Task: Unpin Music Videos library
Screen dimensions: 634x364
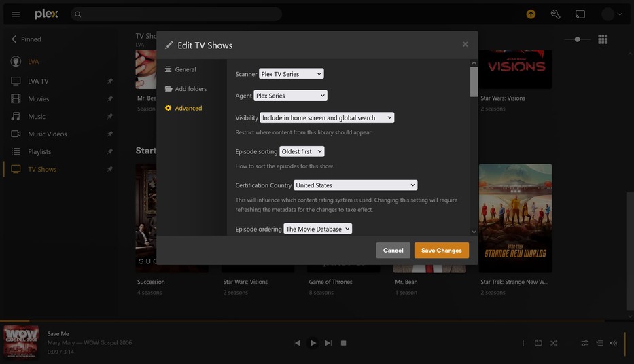Action: pyautogui.click(x=109, y=134)
